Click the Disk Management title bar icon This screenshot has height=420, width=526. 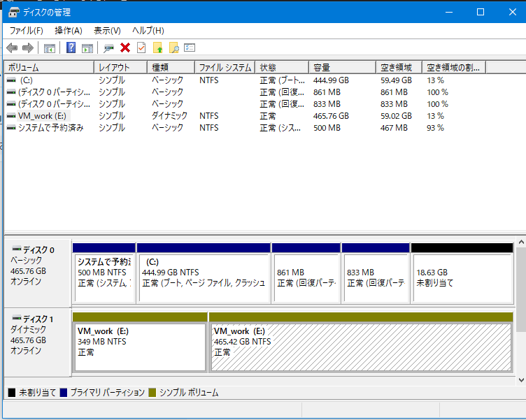[x=14, y=13]
